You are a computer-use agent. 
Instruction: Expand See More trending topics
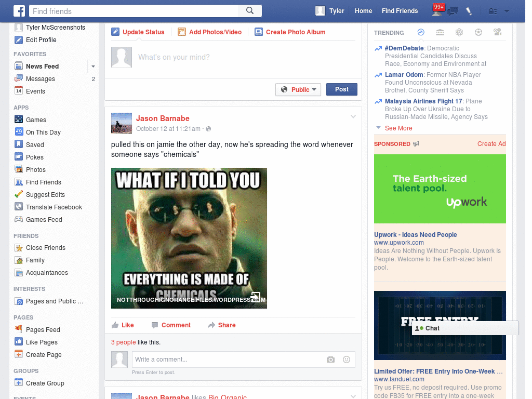tap(398, 128)
